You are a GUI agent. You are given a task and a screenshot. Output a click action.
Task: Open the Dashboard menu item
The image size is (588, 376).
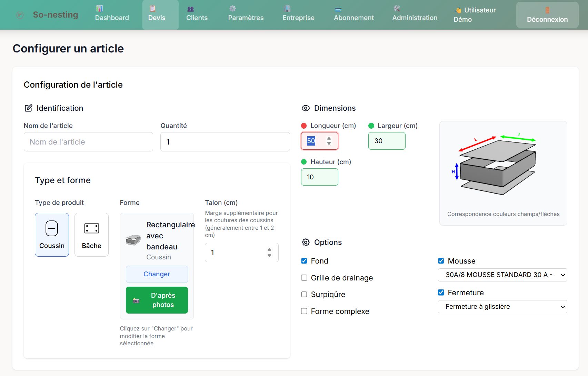pos(112,14)
